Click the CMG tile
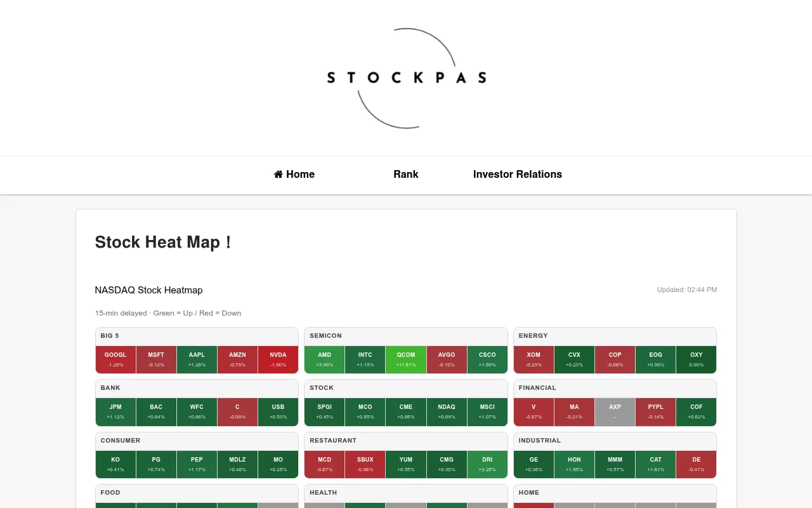Image resolution: width=812 pixels, height=508 pixels. tap(447, 464)
